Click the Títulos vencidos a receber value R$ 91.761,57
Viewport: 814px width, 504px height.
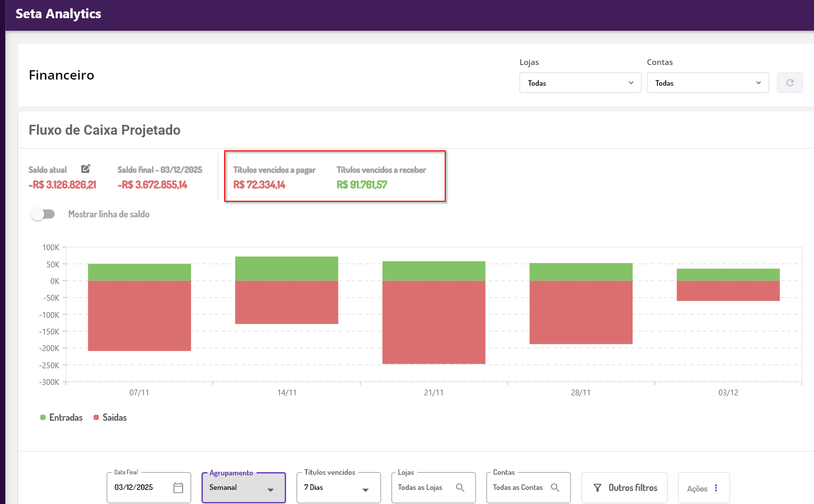click(x=362, y=185)
